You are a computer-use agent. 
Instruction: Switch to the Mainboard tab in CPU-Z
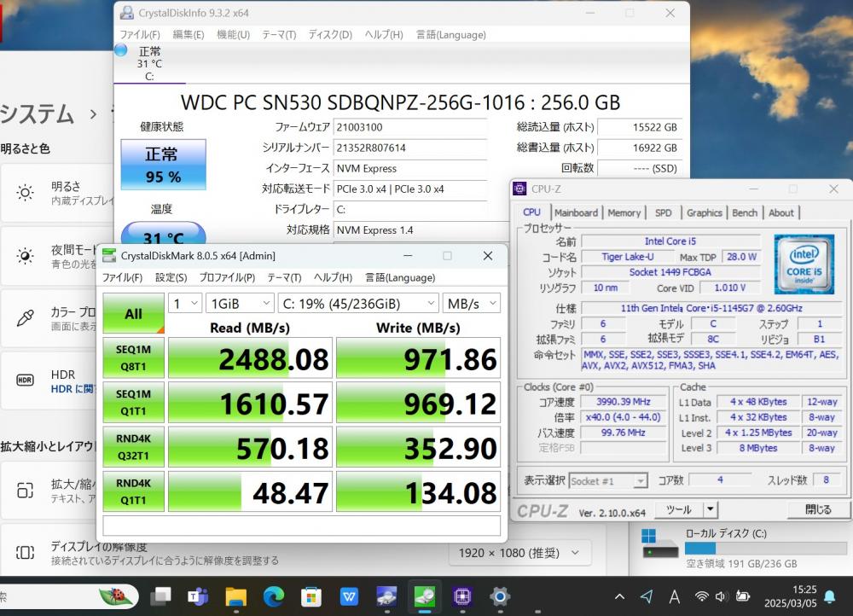(576, 212)
